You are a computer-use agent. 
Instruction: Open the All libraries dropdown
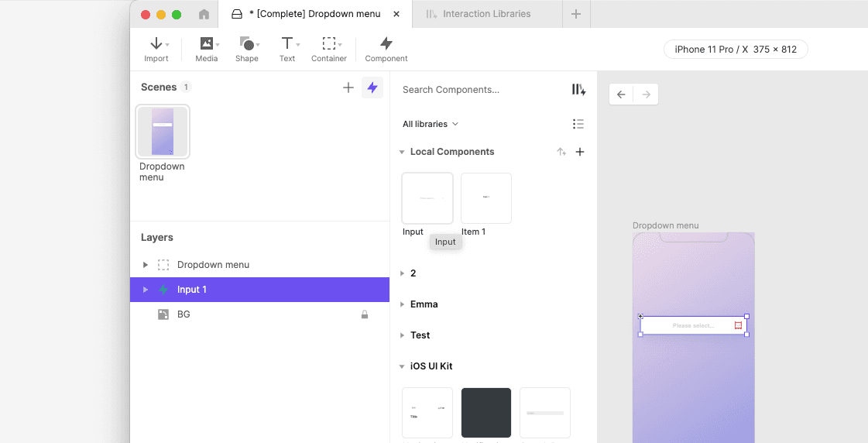click(431, 124)
